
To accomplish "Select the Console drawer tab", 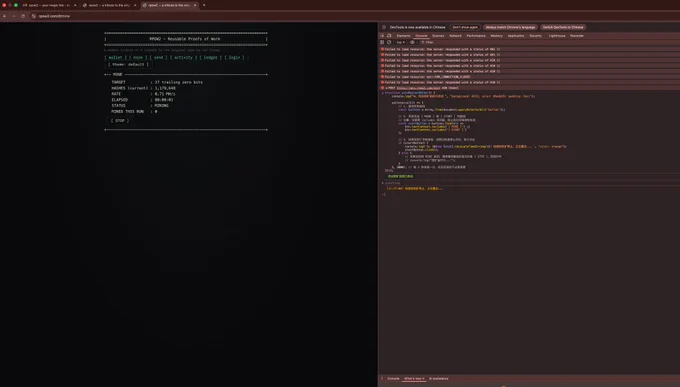I will pyautogui.click(x=393, y=379).
